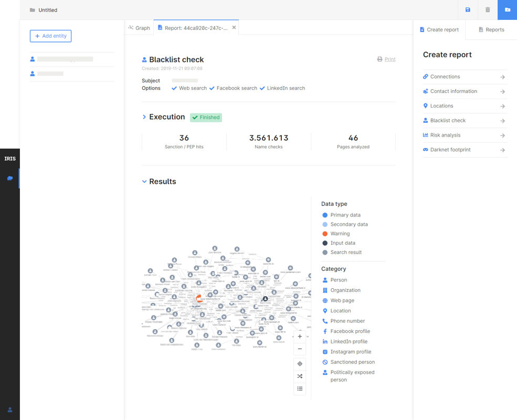
Task: Click the Print link
Action: (390, 59)
